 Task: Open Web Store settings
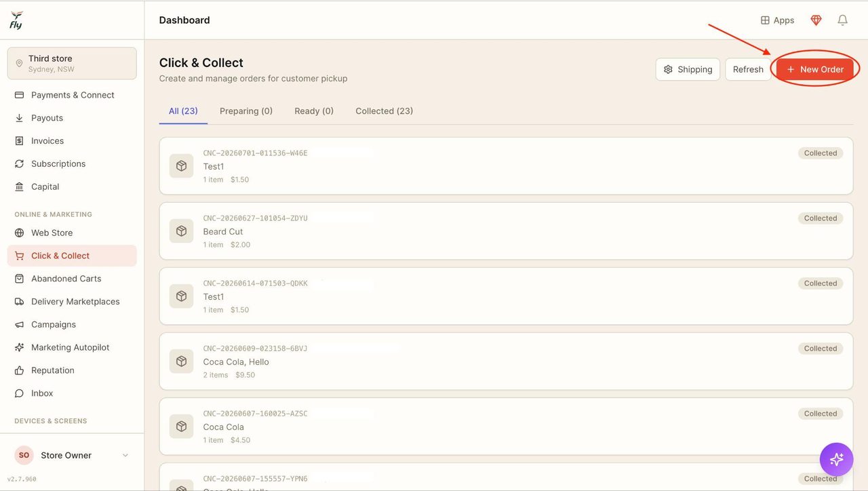tap(72, 233)
